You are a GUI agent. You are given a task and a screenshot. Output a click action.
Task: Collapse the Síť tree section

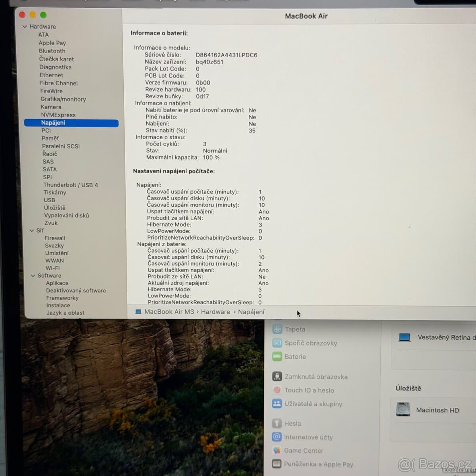pyautogui.click(x=32, y=230)
